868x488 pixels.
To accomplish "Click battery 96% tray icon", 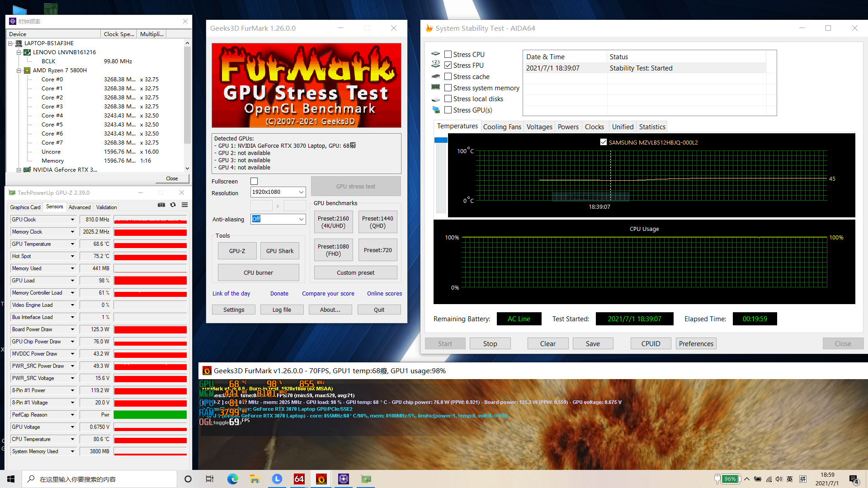I will 727,479.
